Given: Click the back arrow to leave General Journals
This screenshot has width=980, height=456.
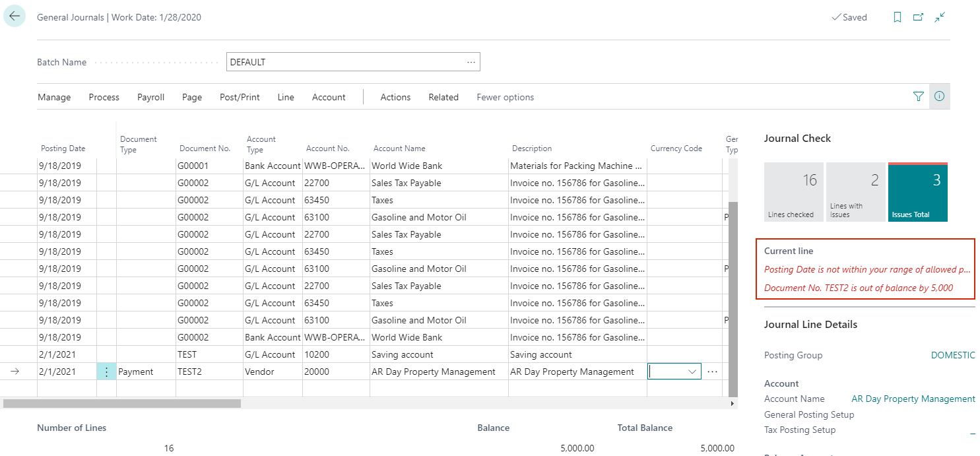Looking at the screenshot, I should tap(15, 15).
